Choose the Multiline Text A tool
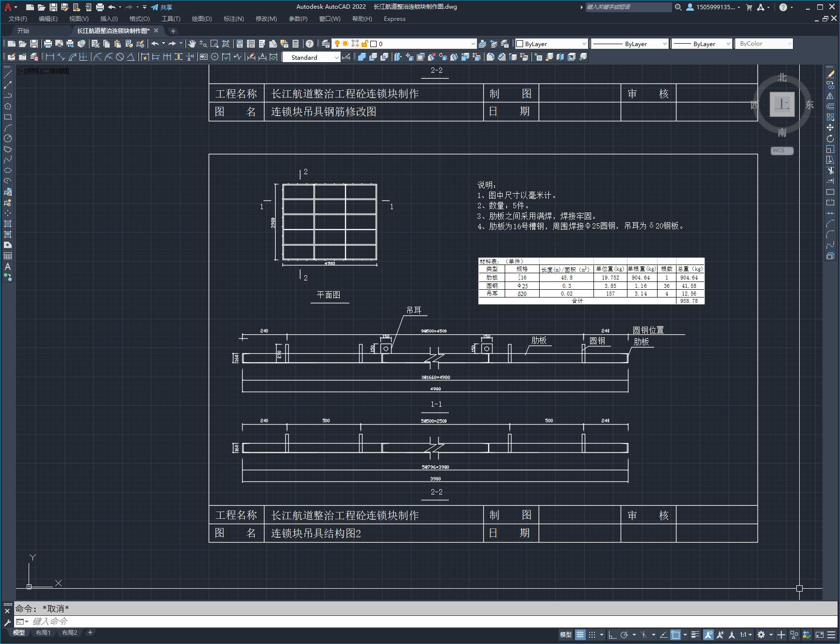The height and width of the screenshot is (644, 840). pyautogui.click(x=8, y=266)
